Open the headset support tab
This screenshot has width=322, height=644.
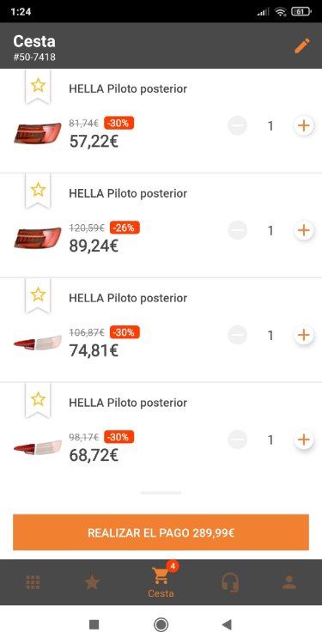(230, 582)
